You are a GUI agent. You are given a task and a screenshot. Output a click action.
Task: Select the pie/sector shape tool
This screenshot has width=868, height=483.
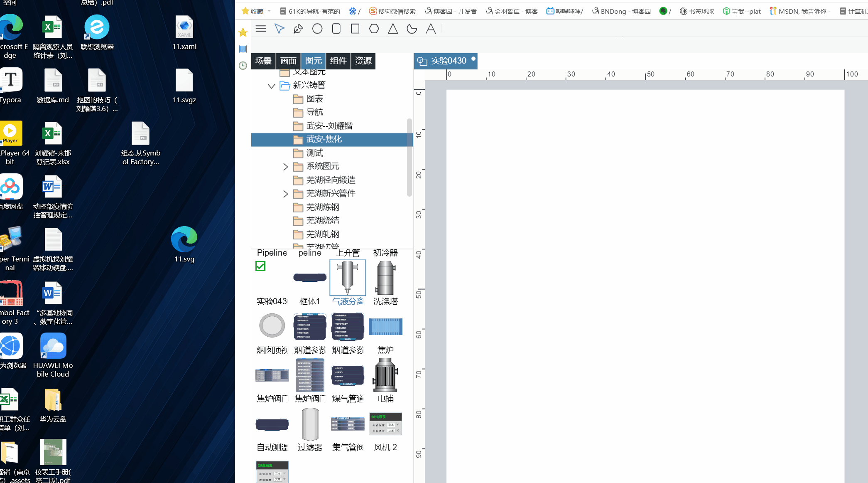pyautogui.click(x=412, y=29)
